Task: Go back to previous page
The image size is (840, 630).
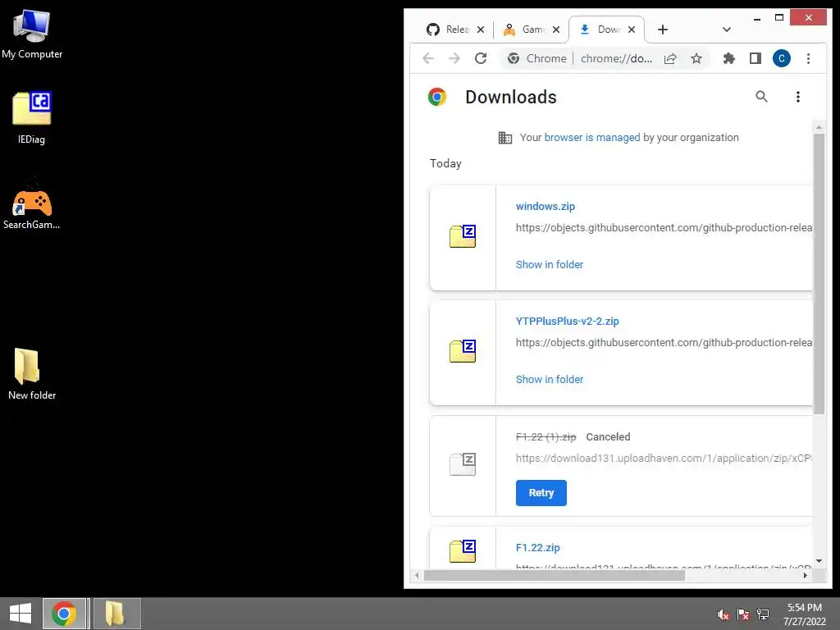Action: click(428, 58)
